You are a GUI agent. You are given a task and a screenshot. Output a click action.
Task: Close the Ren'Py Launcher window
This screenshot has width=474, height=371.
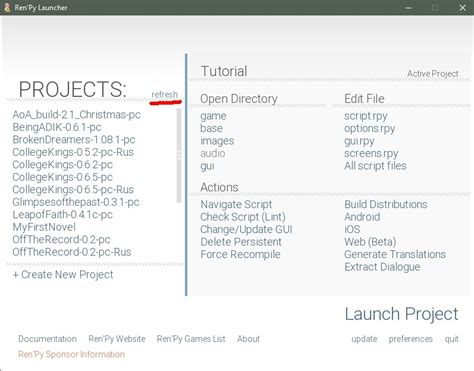pos(462,8)
